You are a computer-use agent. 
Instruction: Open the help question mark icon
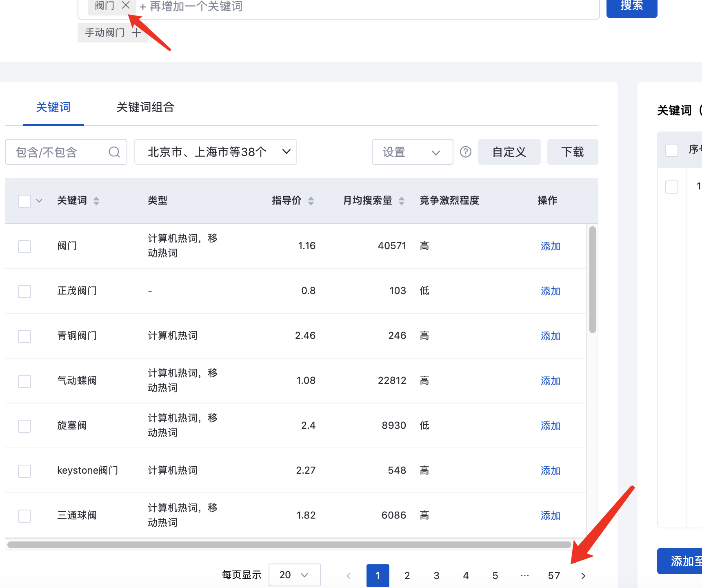[465, 152]
